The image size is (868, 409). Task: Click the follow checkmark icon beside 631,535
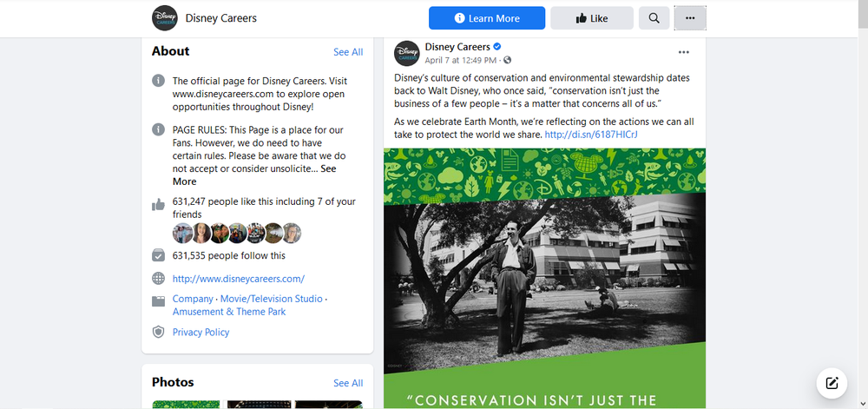158,255
